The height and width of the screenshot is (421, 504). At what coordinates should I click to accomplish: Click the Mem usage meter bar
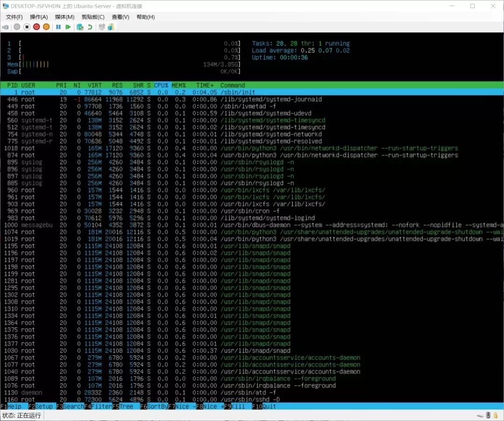point(124,64)
